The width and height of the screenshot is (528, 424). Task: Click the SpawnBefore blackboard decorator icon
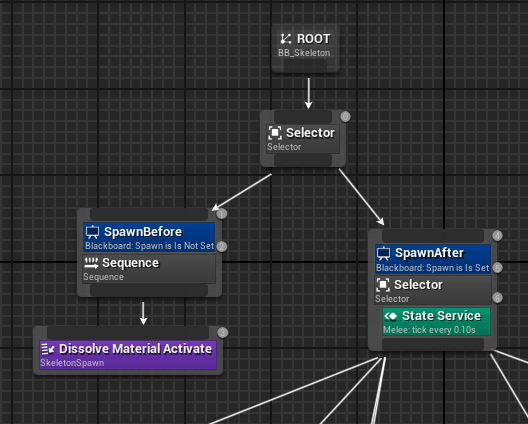coord(92,232)
